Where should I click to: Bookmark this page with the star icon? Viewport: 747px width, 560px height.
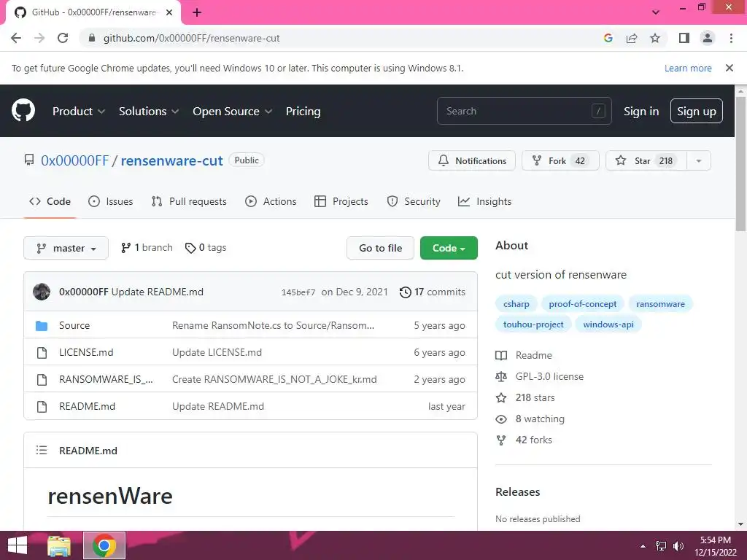coord(655,38)
